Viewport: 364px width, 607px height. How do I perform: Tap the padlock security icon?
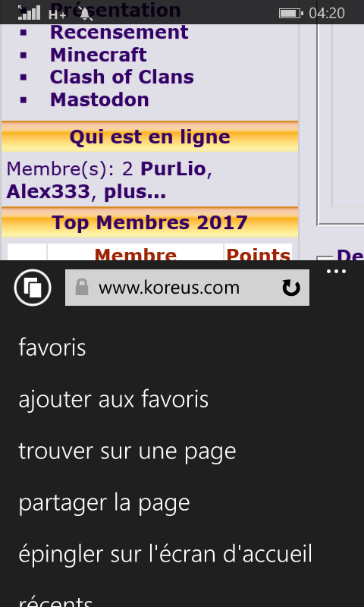click(x=82, y=288)
